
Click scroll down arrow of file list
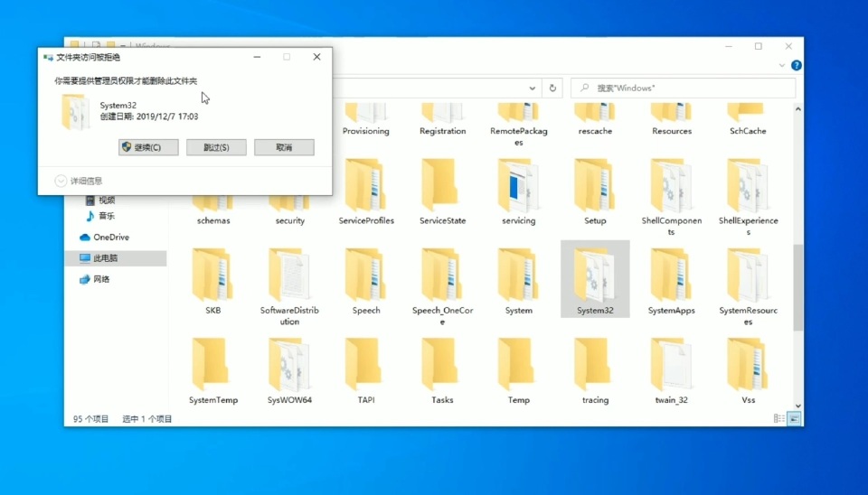[797, 406]
